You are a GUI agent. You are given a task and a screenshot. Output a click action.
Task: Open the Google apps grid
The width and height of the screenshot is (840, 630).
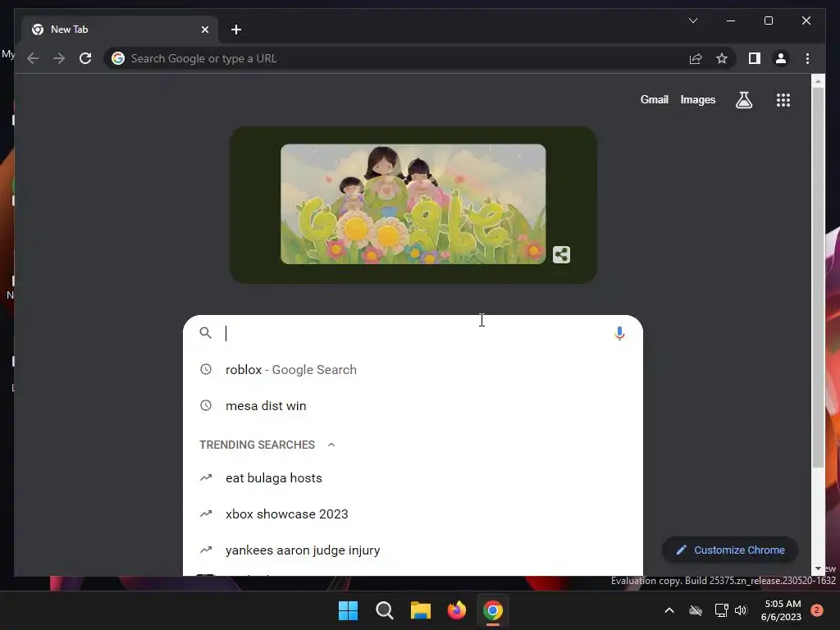coord(783,99)
